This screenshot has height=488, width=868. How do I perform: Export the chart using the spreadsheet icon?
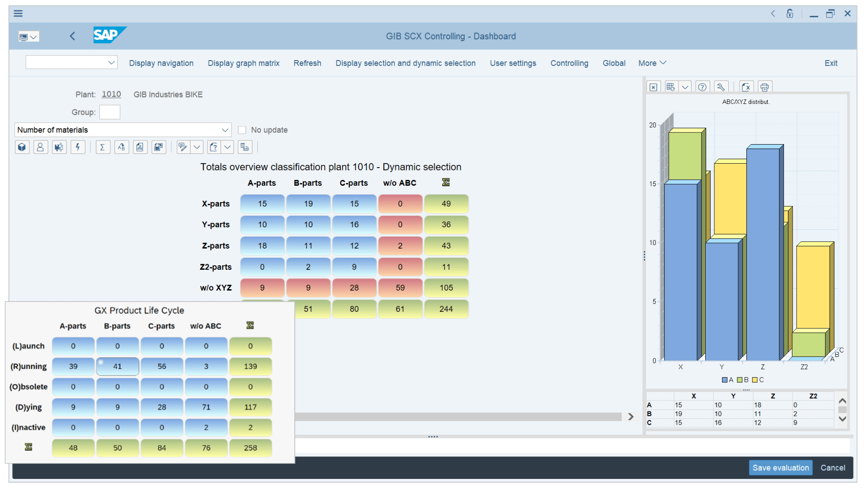point(745,87)
